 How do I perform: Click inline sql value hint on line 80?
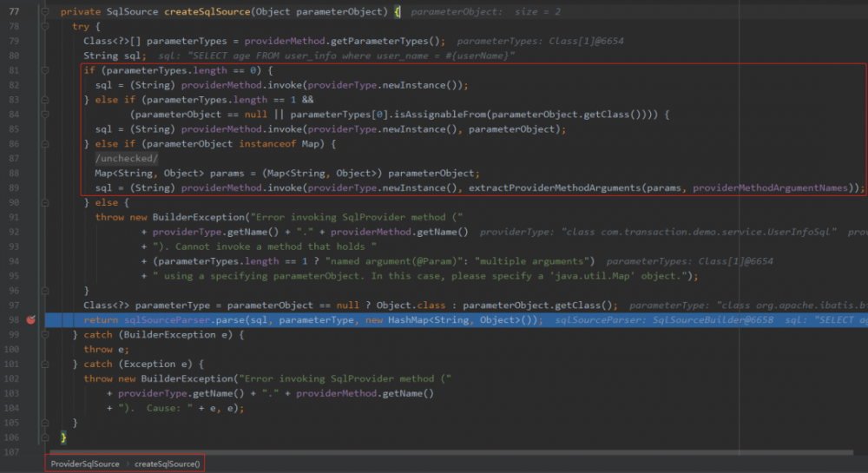point(337,56)
